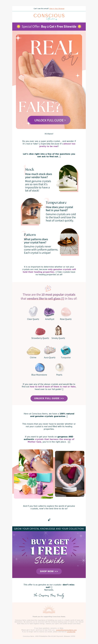
Task: Click the Conscious Items logo
Action: [49, 17]
